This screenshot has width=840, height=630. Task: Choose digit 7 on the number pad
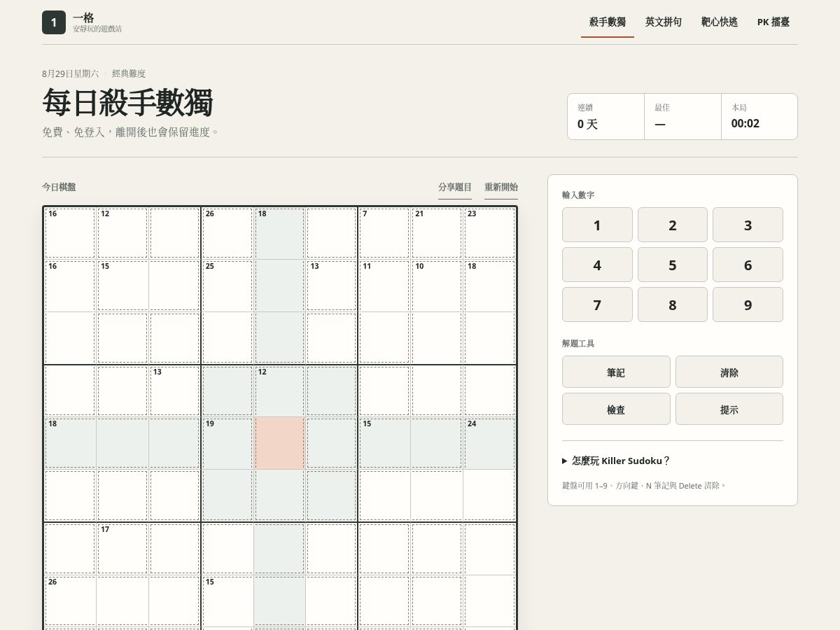pyautogui.click(x=597, y=304)
